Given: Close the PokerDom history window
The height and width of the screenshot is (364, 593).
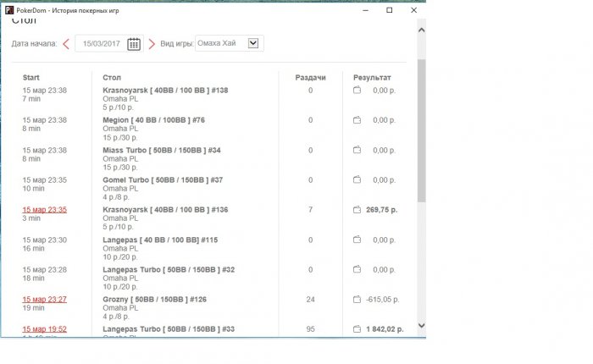Looking at the screenshot, I should (413, 10).
